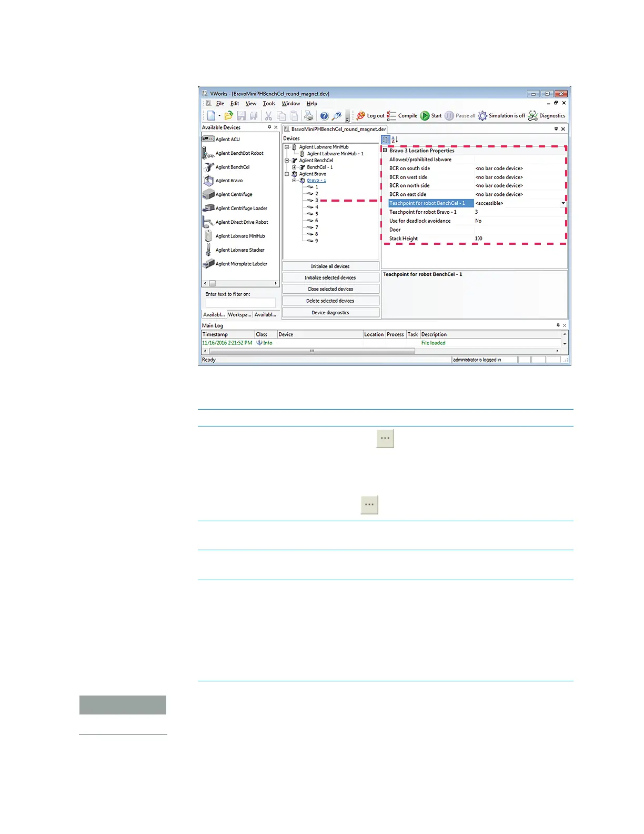Screen dimensions: 644x834
Task: Select the Agilent Centrifuge Loader device
Action: pos(235,208)
